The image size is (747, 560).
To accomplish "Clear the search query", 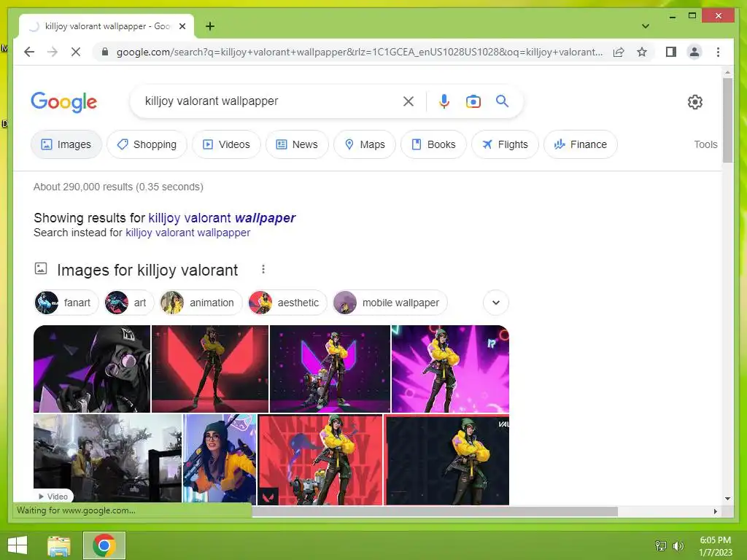I will 409,101.
